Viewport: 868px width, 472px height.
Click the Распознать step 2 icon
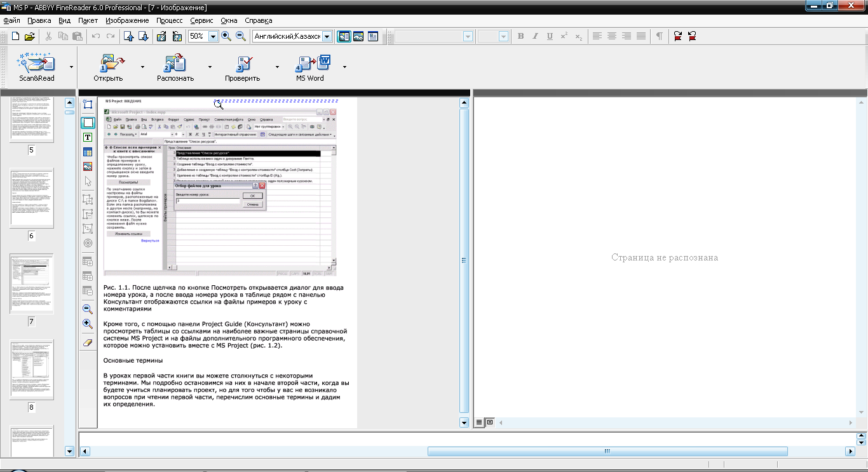pyautogui.click(x=175, y=63)
